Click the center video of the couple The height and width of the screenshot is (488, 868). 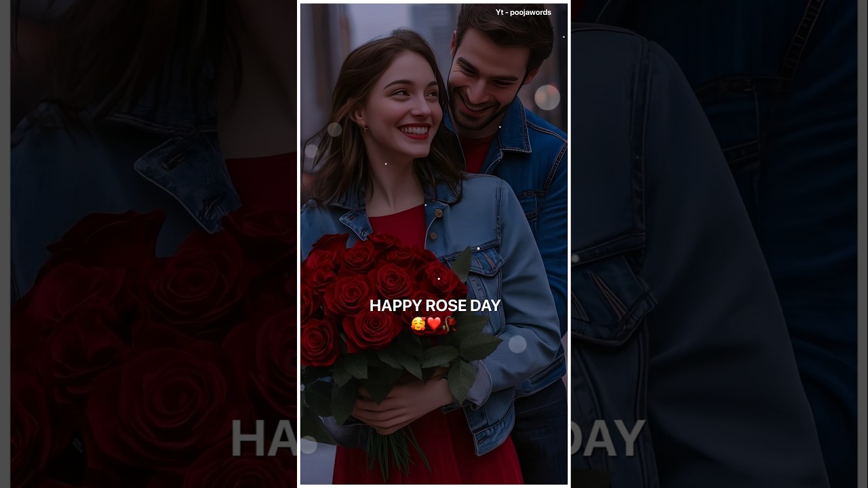[434, 244]
